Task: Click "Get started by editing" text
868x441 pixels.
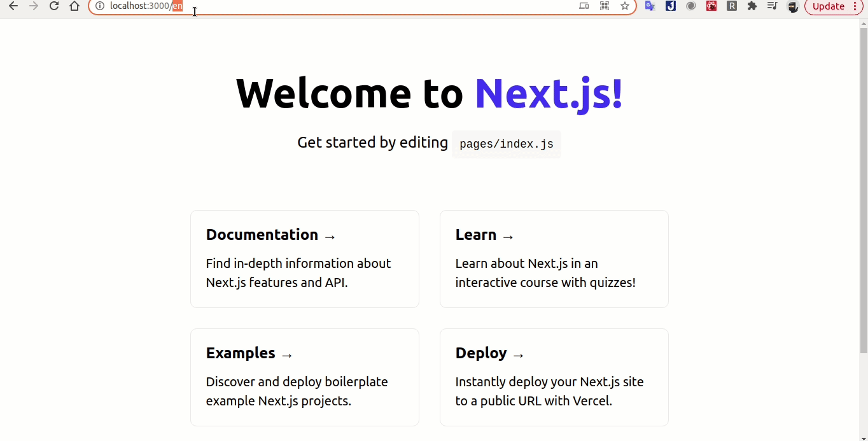Action: tap(373, 143)
